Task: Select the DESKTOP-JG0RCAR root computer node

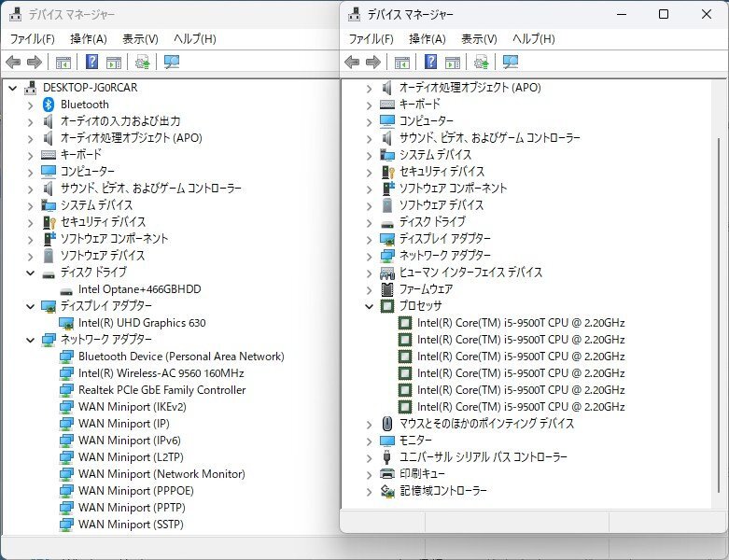Action: tap(90, 88)
